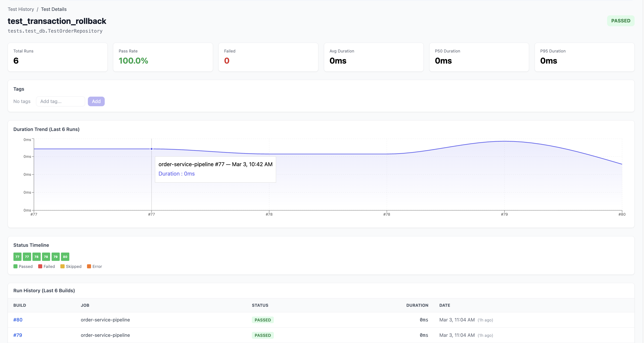Screen dimensions: 644x343
Task: Click first build 78 square in Status Timeline
Action: pos(36,257)
